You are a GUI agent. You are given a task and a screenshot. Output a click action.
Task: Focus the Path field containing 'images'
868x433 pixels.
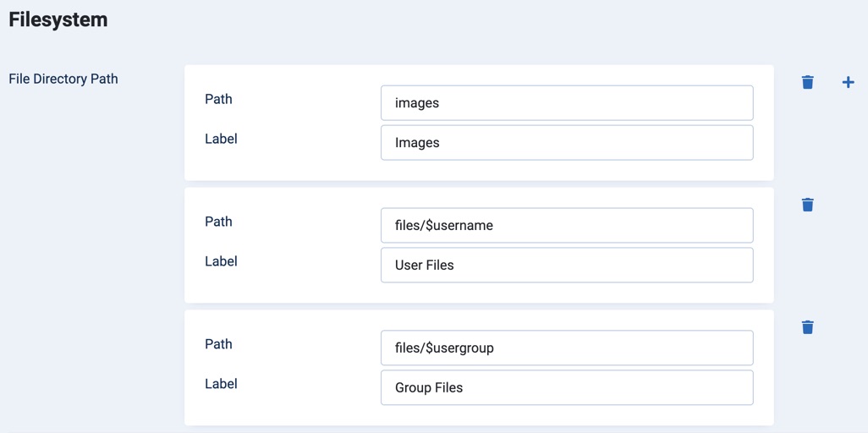coord(566,103)
